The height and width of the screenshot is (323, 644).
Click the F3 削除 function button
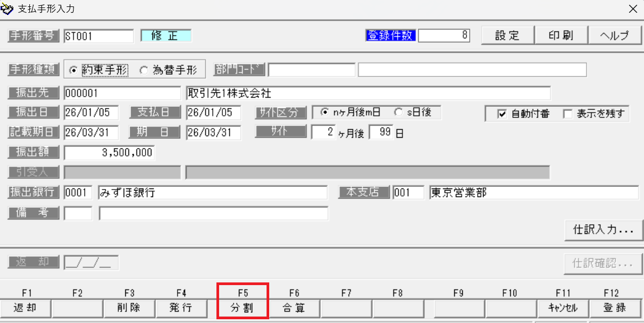(130, 309)
